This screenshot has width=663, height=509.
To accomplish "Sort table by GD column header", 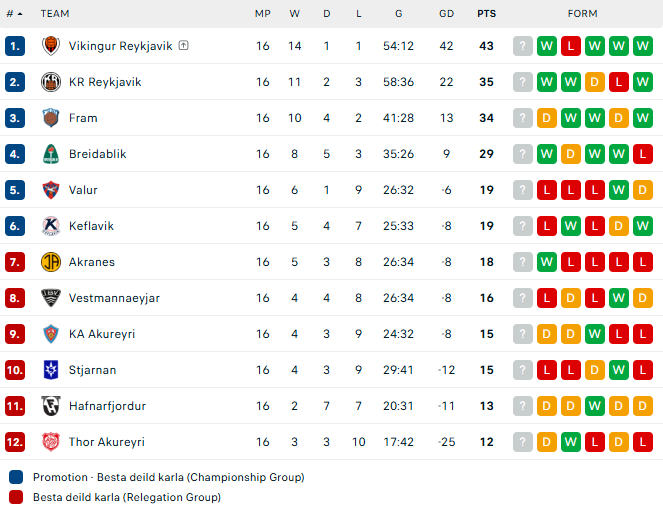I will (x=446, y=14).
